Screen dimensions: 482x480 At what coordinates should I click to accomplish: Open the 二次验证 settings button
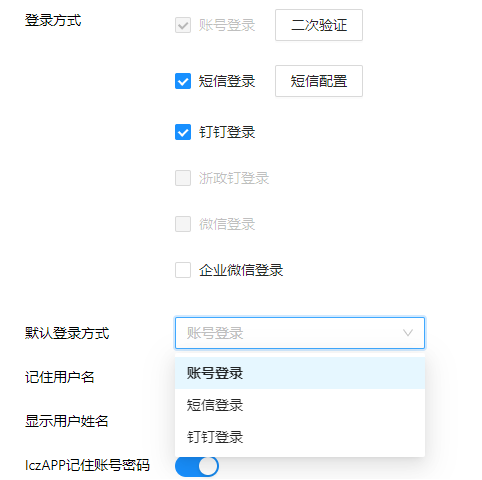[x=319, y=25]
